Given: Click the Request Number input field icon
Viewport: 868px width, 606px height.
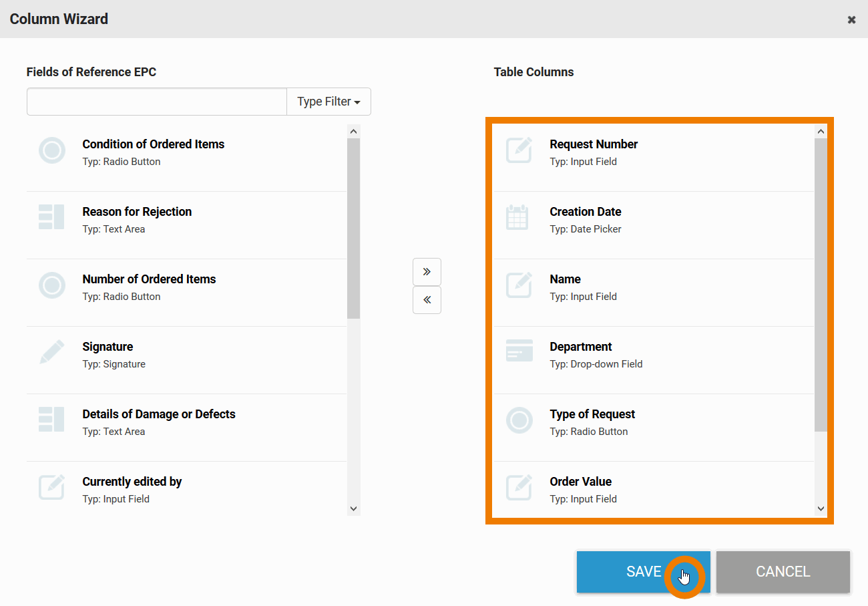Looking at the screenshot, I should [519, 151].
